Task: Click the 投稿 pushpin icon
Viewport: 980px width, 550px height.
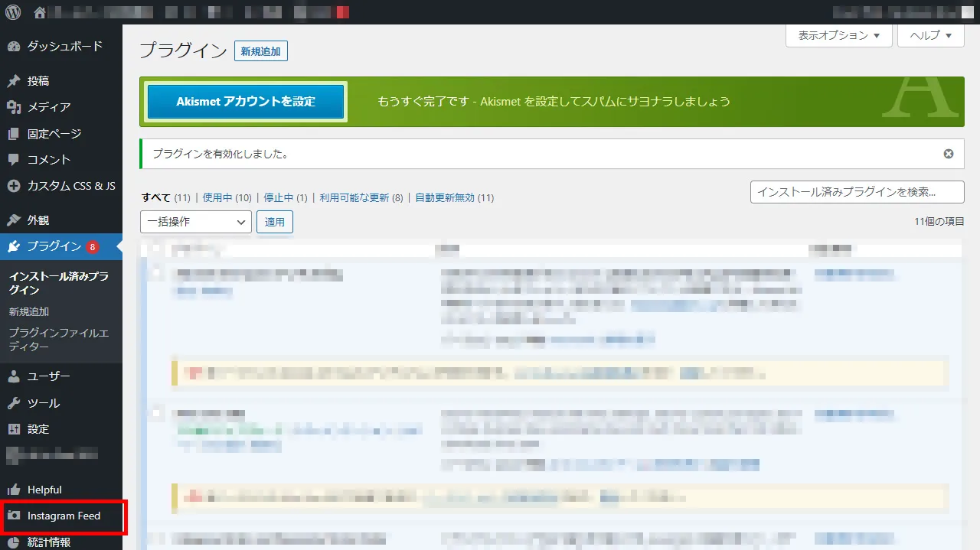Action: coord(13,81)
